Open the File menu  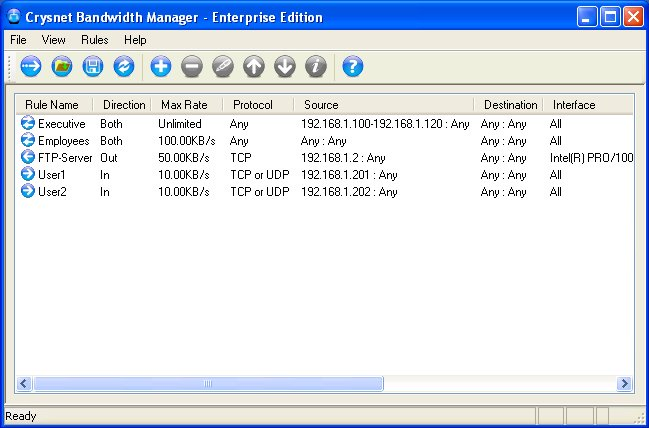coord(18,40)
